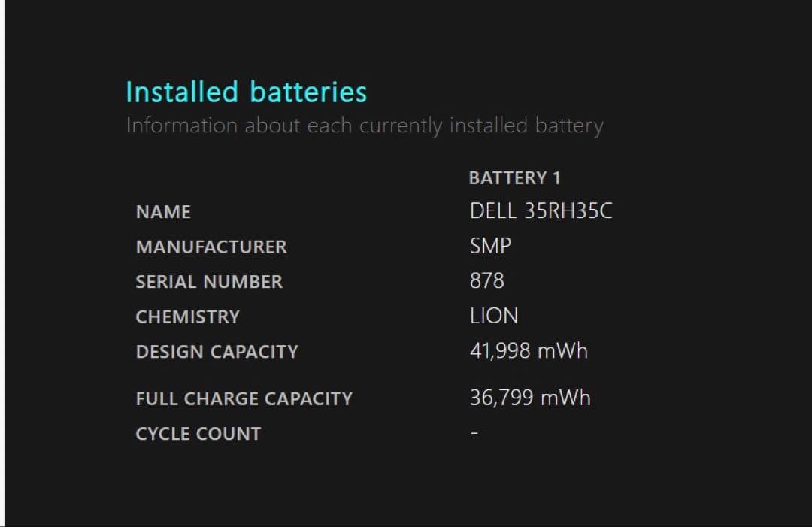Click the white strip on the left edge
The height and width of the screenshot is (527, 812).
[x=2, y=263]
